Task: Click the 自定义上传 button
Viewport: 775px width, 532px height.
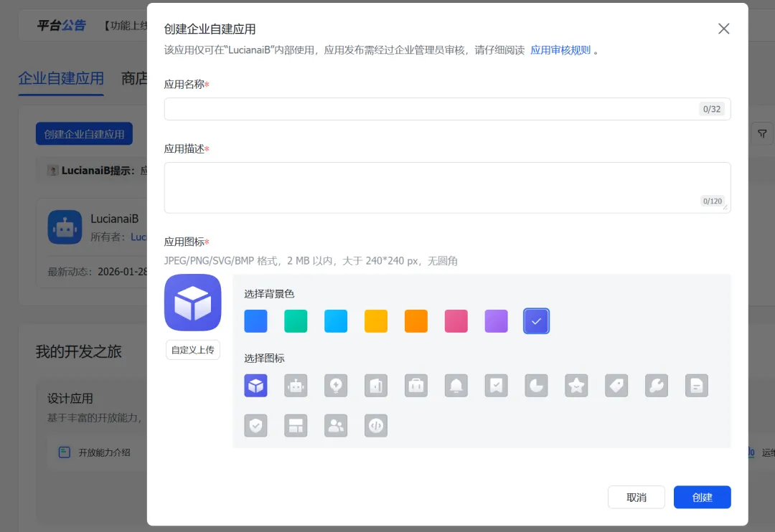Action: coord(193,350)
